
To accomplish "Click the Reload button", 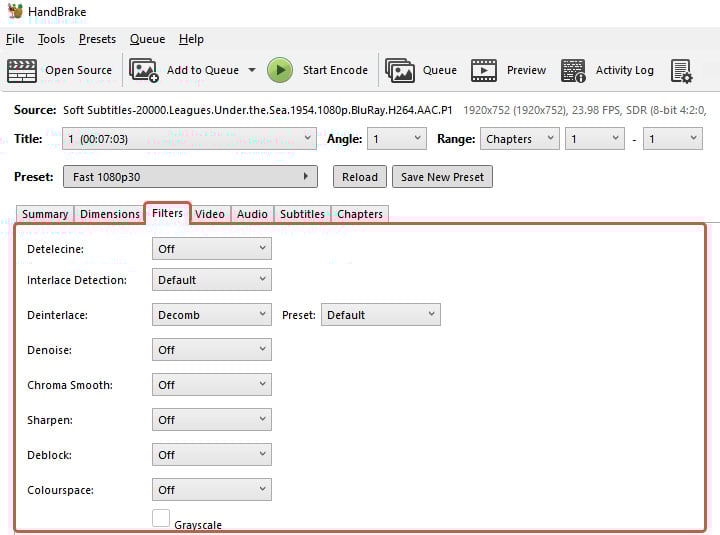I will (x=360, y=177).
